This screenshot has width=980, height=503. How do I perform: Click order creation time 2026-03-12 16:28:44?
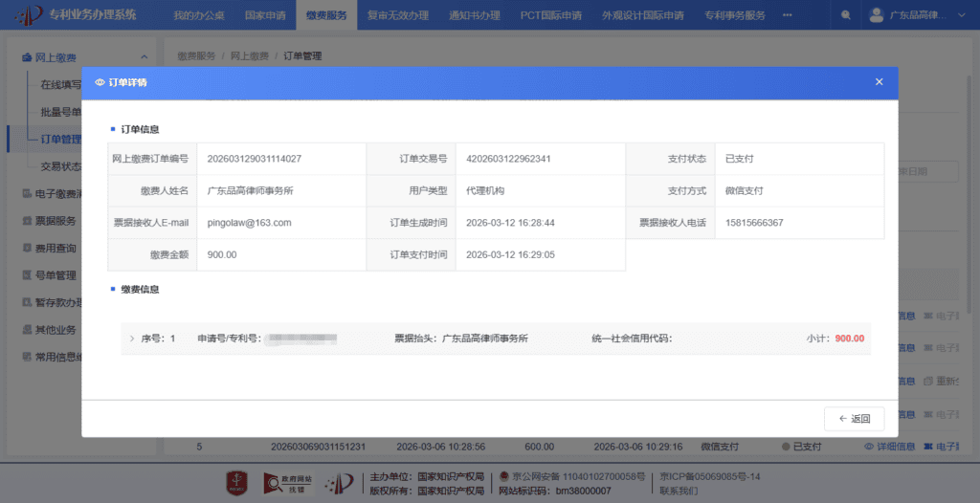click(x=511, y=223)
